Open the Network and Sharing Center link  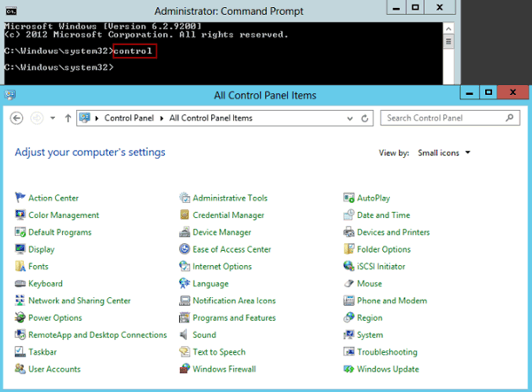[80, 301]
